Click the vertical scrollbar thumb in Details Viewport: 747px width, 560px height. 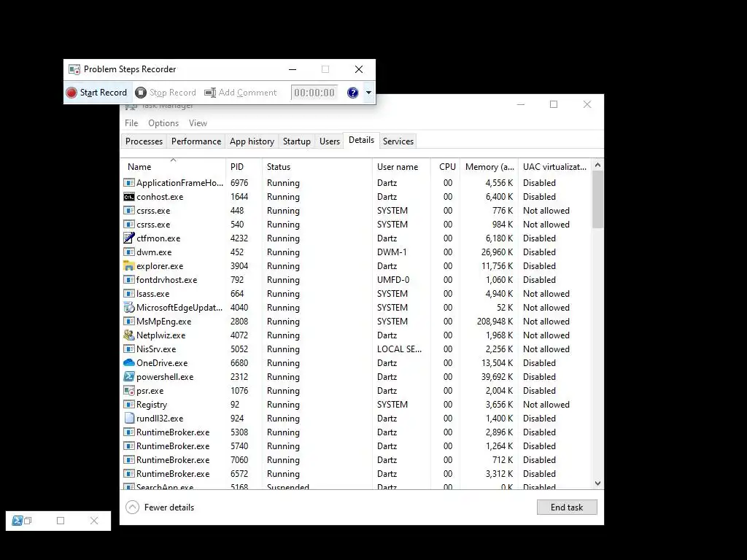(597, 200)
